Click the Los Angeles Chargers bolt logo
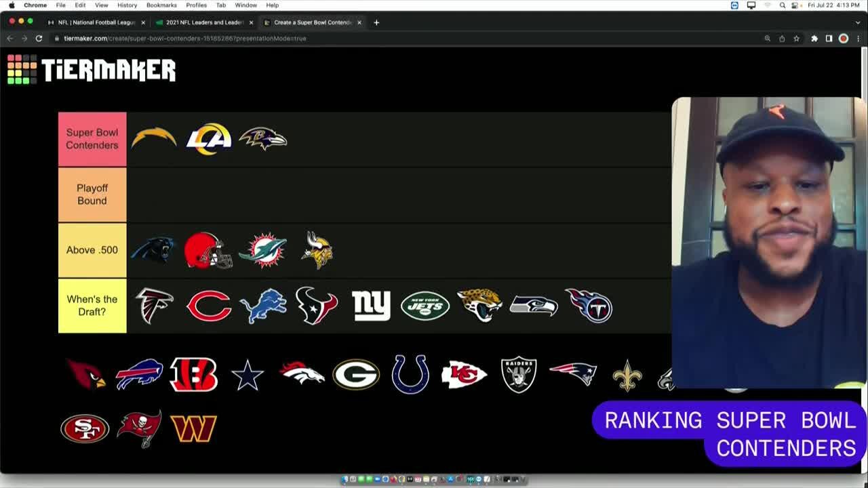Screen dimensions: 868x488 point(154,139)
